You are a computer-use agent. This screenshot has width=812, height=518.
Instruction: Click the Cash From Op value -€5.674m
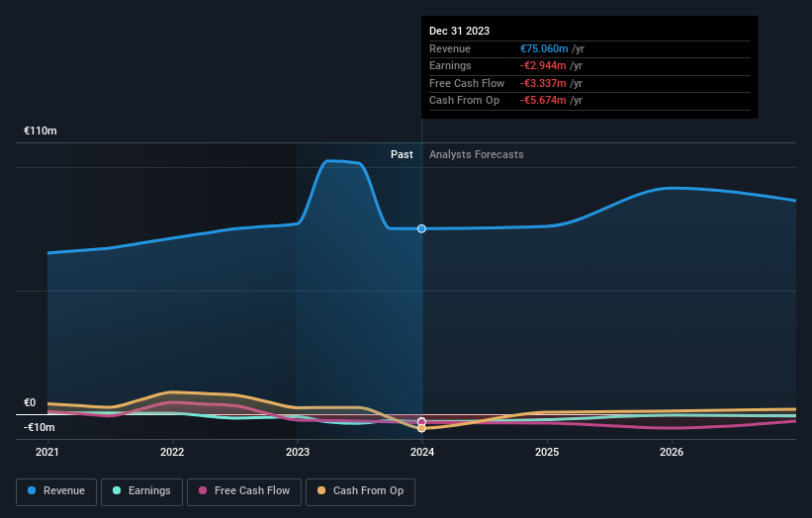(x=543, y=101)
